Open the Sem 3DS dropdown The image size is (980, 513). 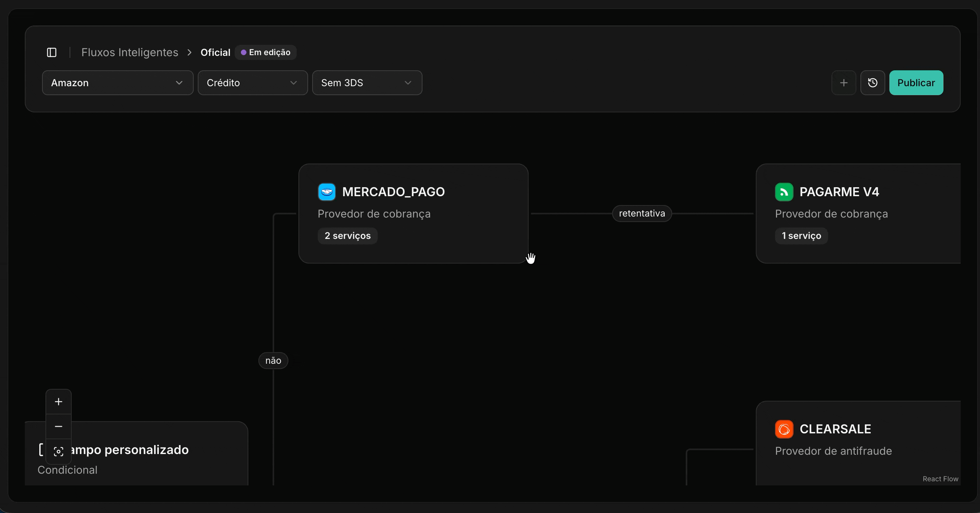coord(367,83)
